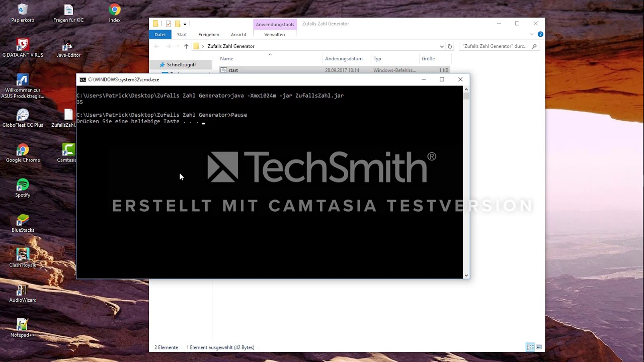Click new folder icon in Explorer title bar
This screenshot has height=362, width=644.
[x=178, y=24]
